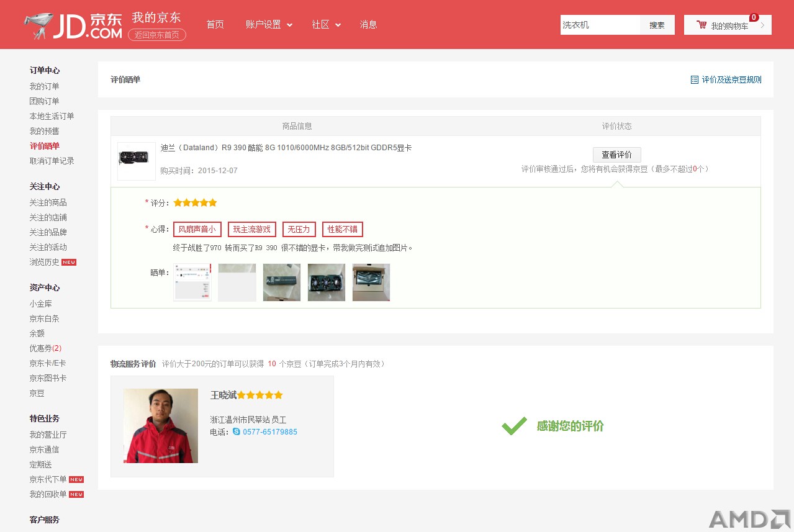Image resolution: width=794 pixels, height=532 pixels.
Task: Open the blank second review photo
Action: (237, 282)
